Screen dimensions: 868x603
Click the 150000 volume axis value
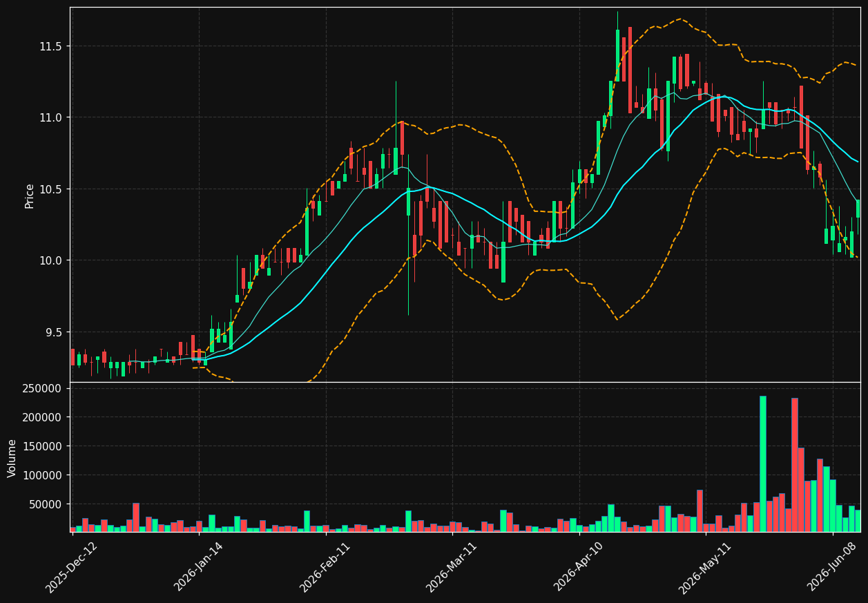pyautogui.click(x=42, y=446)
